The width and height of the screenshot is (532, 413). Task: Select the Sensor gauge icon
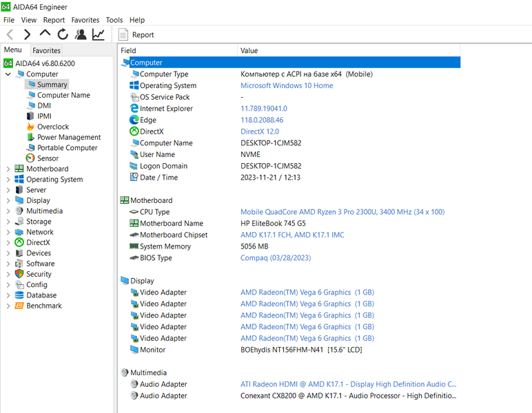[30, 158]
